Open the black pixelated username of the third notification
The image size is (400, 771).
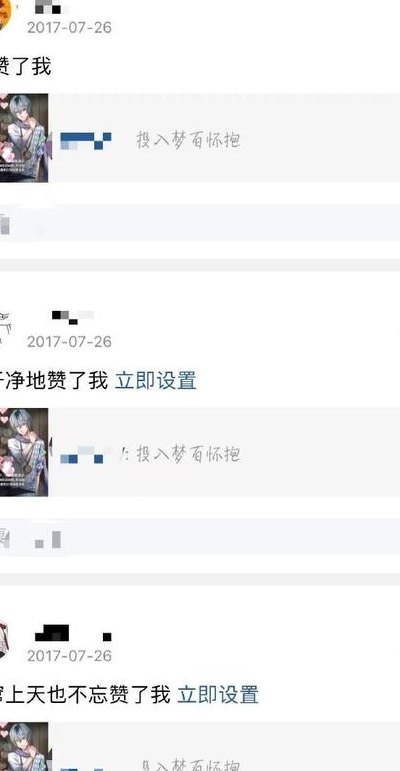point(73,633)
